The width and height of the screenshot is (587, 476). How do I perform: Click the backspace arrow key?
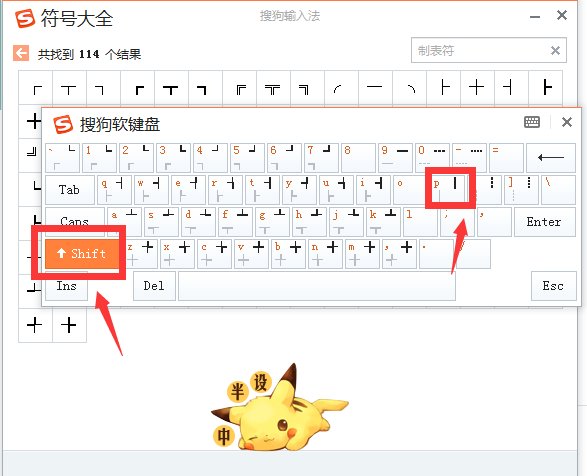(550, 157)
